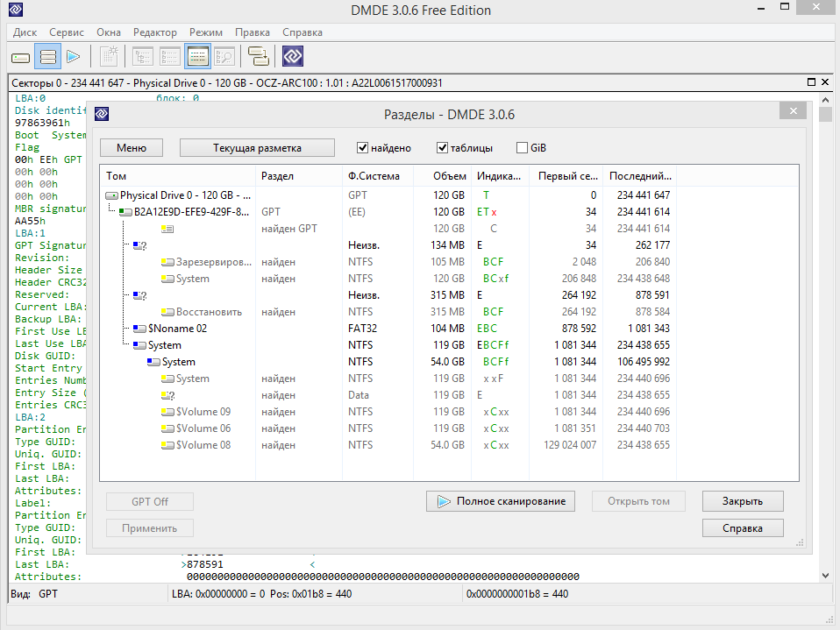Open the "Сервис" menu
Screen dimensions: 840x630
pyautogui.click(x=67, y=32)
